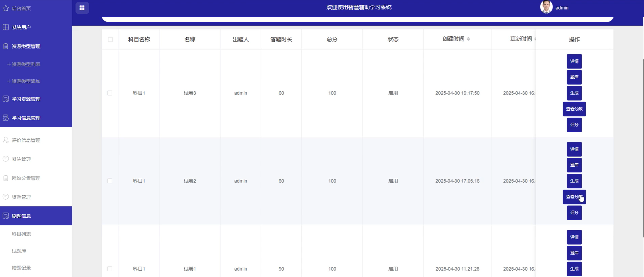Click the icon beside 学习信息管理
The height and width of the screenshot is (277, 644).
(6, 118)
